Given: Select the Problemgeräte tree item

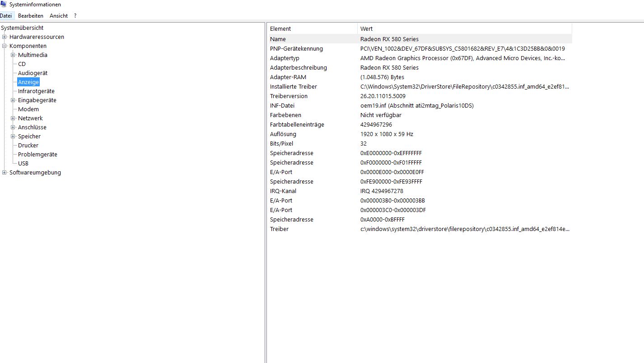Looking at the screenshot, I should tap(37, 155).
